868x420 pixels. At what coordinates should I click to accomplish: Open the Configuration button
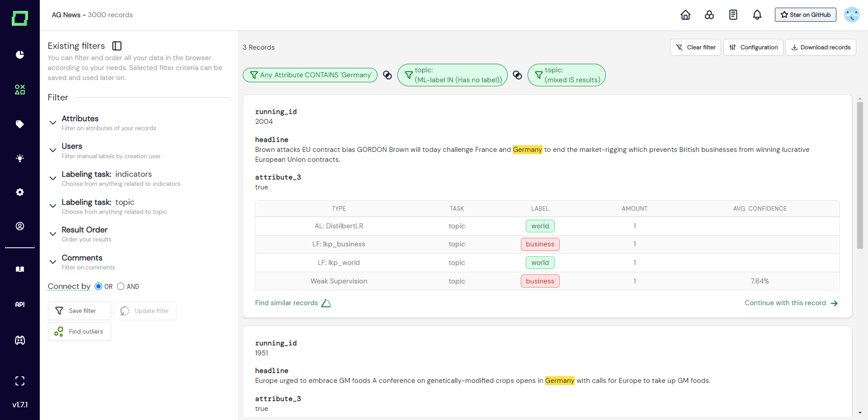(753, 47)
